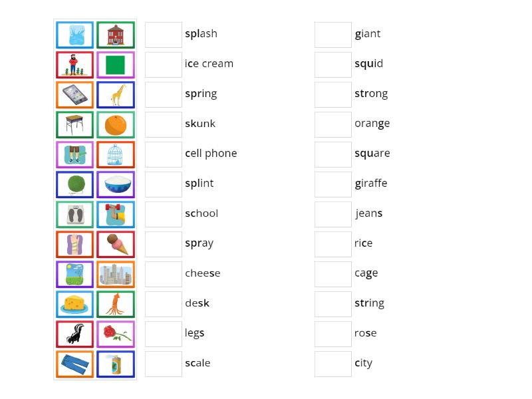Select the squid picture tile
This screenshot has height=399, width=532.
116,304
